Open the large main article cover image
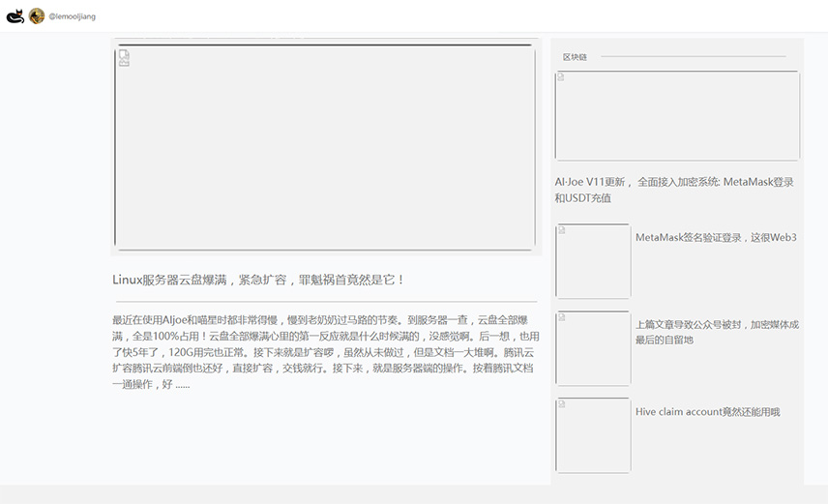The height and width of the screenshot is (504, 828). coord(324,148)
